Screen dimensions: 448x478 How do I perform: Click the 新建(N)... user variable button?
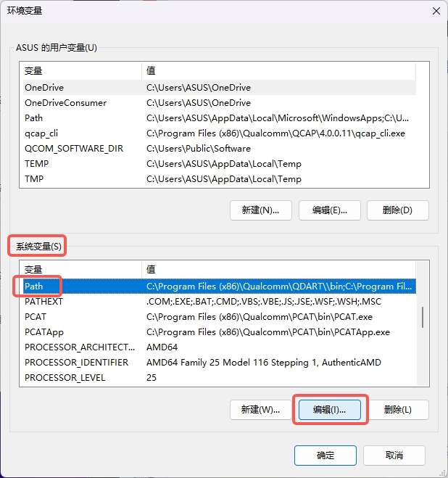pos(260,210)
